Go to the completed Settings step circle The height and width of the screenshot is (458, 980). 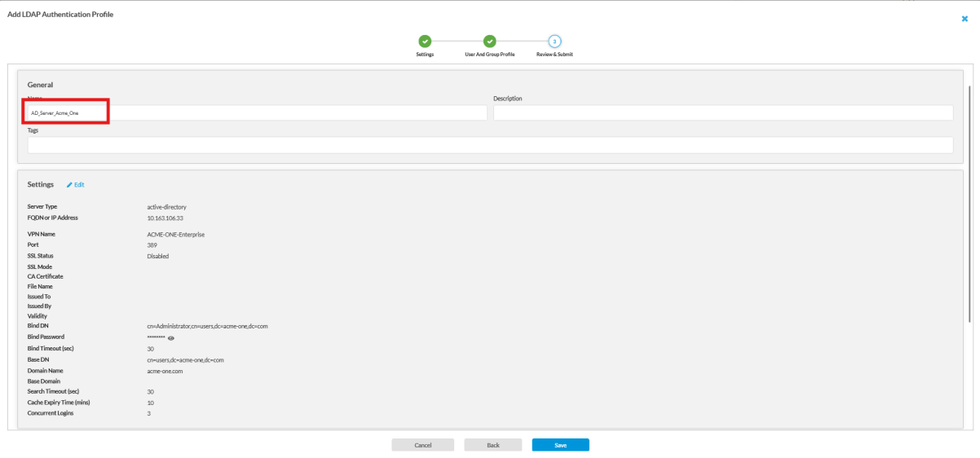click(425, 41)
